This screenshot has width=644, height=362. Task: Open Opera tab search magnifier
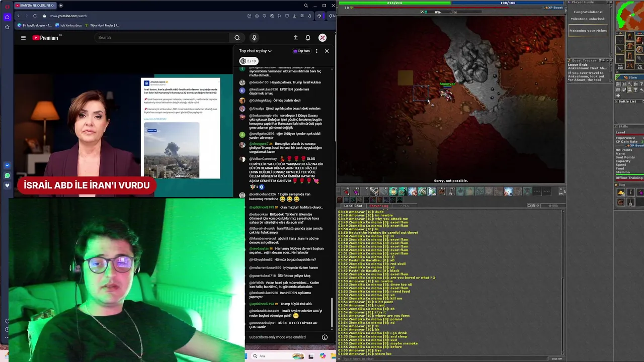[x=306, y=6]
